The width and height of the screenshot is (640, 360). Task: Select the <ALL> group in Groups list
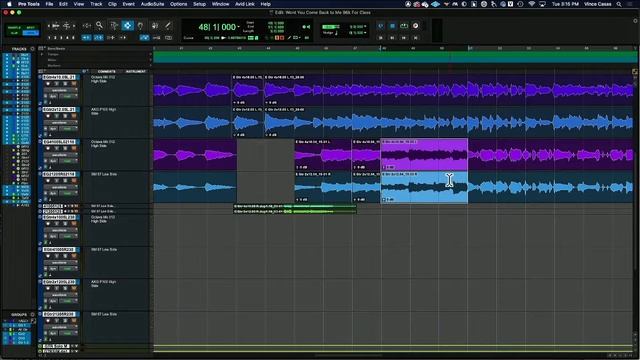(x=23, y=321)
